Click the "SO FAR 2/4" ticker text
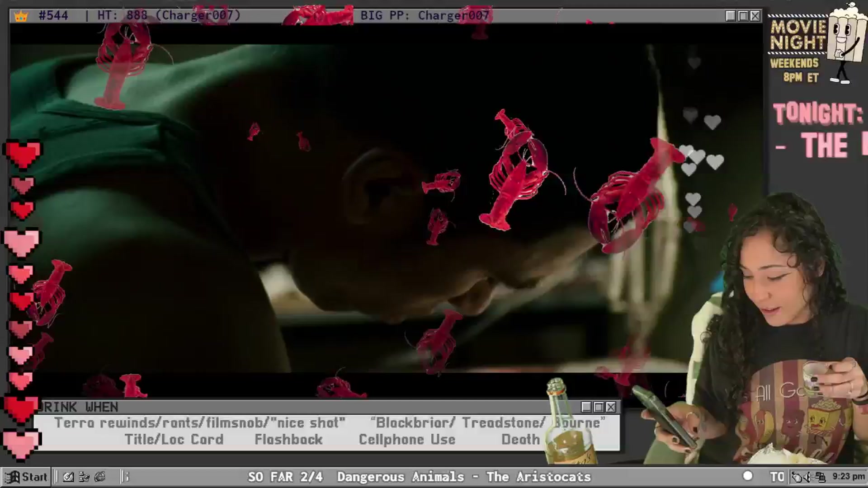The width and height of the screenshot is (868, 488). [x=285, y=477]
